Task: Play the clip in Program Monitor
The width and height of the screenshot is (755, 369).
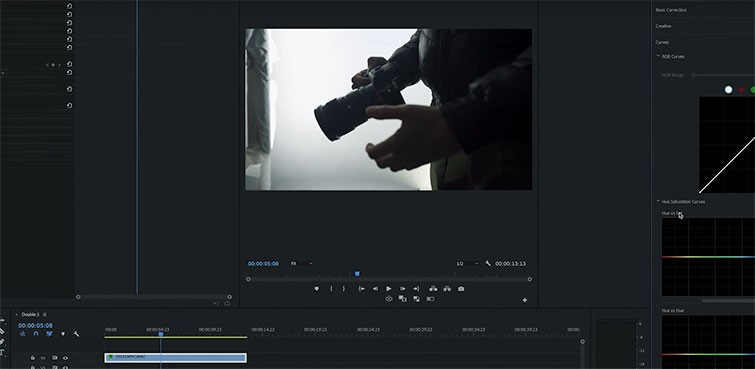Action: [x=389, y=289]
